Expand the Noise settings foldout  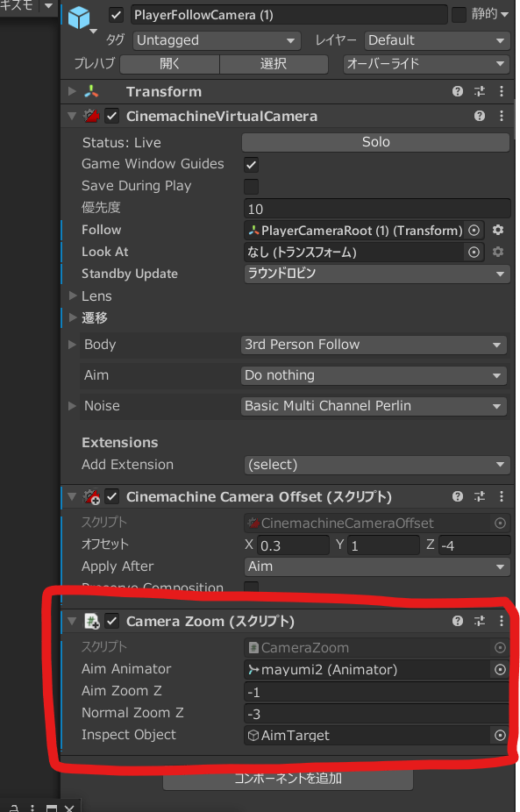pyautogui.click(x=73, y=406)
